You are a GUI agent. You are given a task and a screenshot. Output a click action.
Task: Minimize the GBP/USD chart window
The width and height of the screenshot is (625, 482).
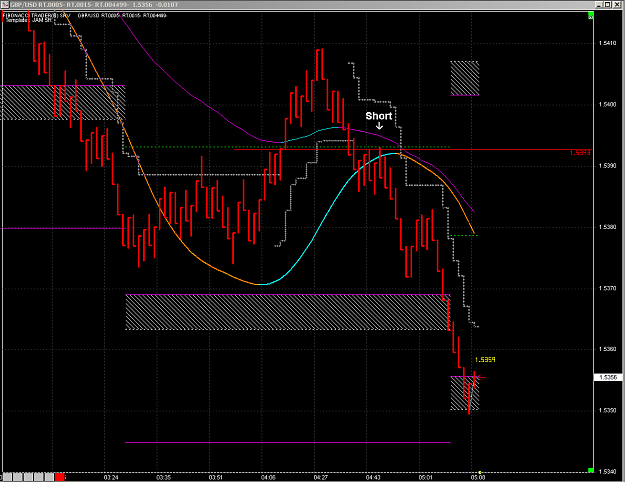click(599, 4)
